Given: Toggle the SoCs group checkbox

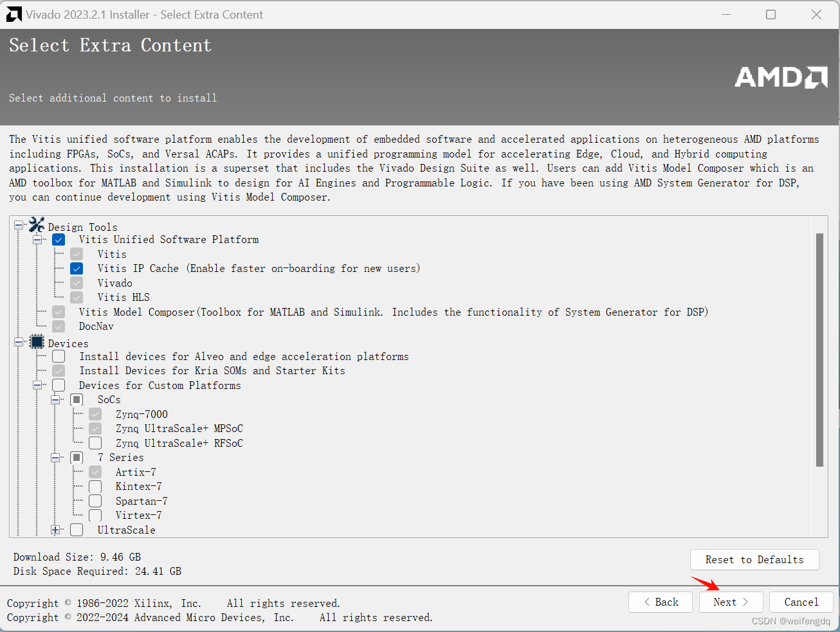Looking at the screenshot, I should pos(77,400).
